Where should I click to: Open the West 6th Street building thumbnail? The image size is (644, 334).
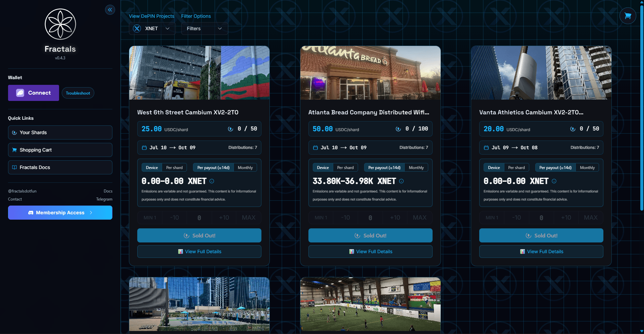(199, 73)
